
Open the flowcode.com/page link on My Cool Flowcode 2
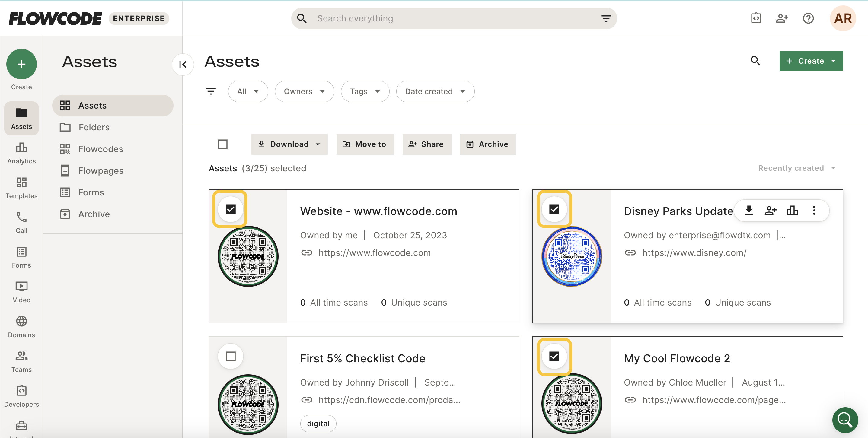pos(714,400)
